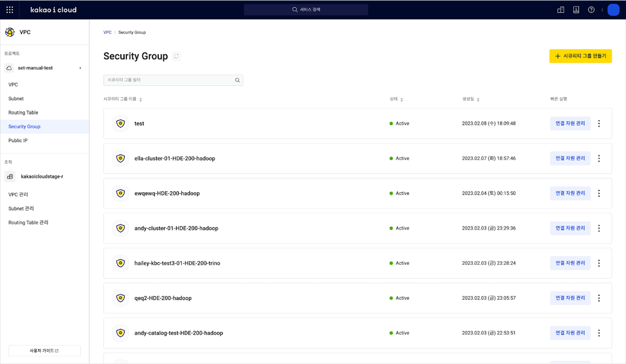This screenshot has width=626, height=364.
Task: Open the help question mark icon
Action: point(591,10)
